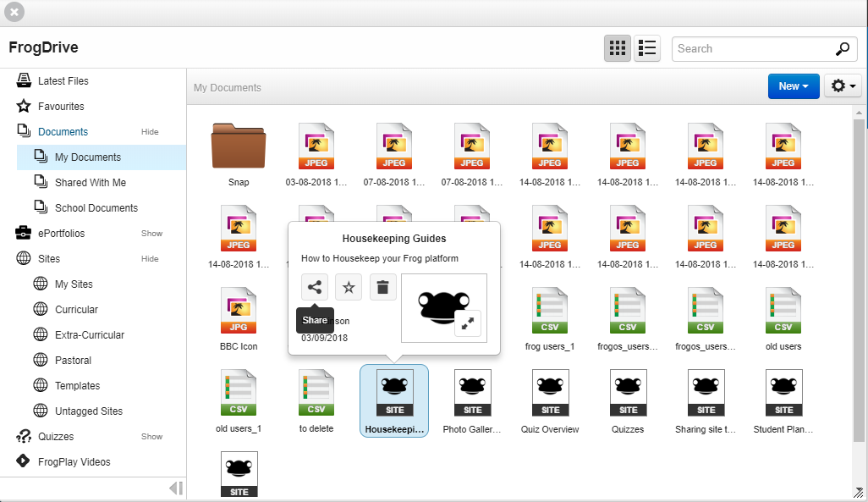Select Quiz Overview site file
The image size is (868, 502).
(x=550, y=401)
